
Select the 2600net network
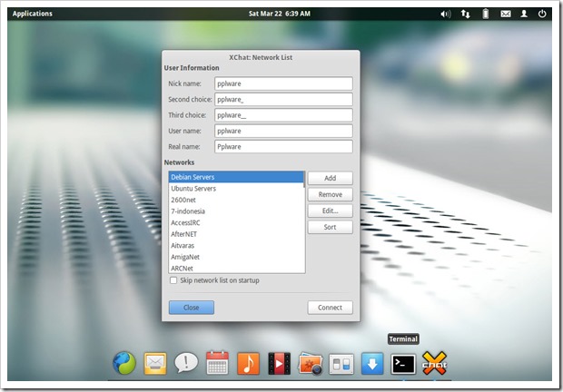pyautogui.click(x=236, y=201)
